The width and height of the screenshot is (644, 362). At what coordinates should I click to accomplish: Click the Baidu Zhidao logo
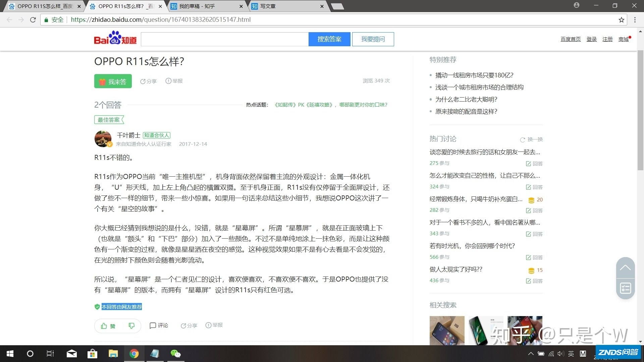pyautogui.click(x=115, y=38)
